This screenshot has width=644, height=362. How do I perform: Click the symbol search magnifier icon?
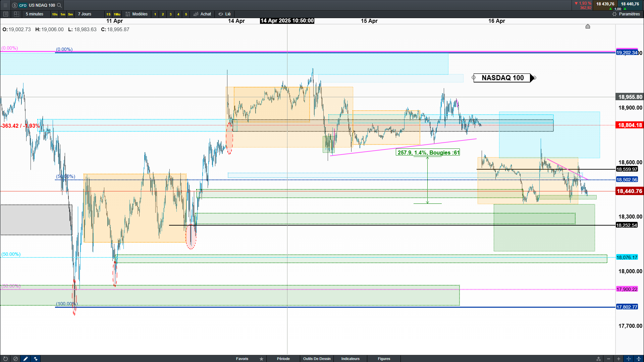59,5
